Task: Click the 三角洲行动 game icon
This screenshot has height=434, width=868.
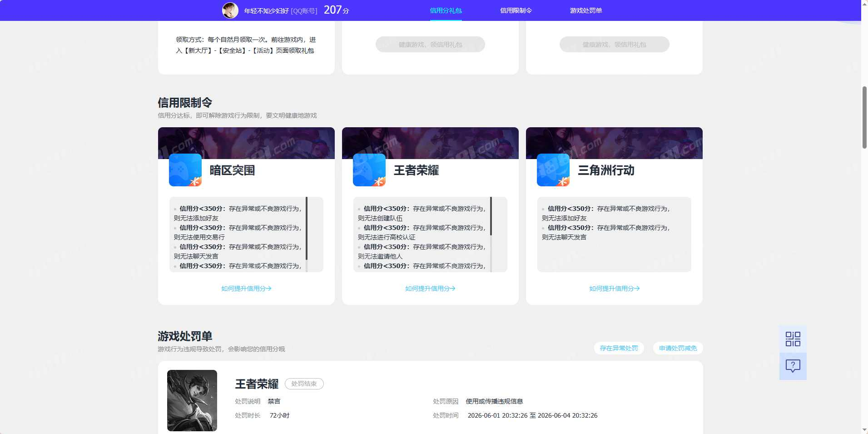Action: click(553, 170)
